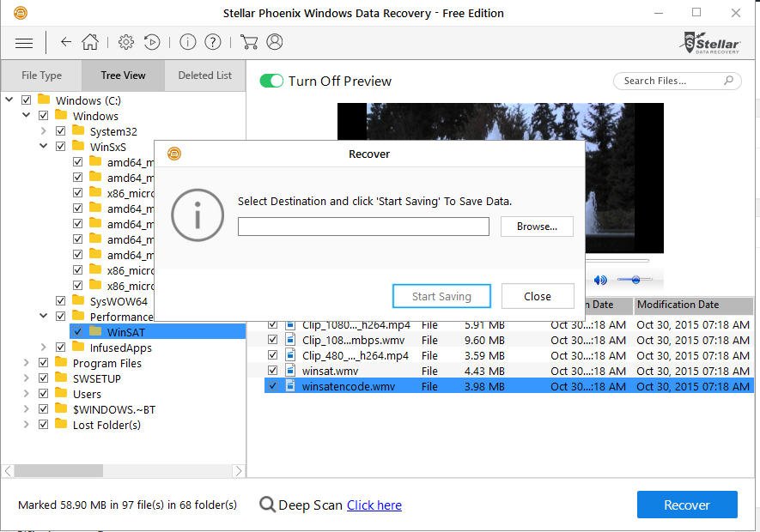The height and width of the screenshot is (532, 760).
Task: Sort by Modification Date column header
Action: point(693,305)
